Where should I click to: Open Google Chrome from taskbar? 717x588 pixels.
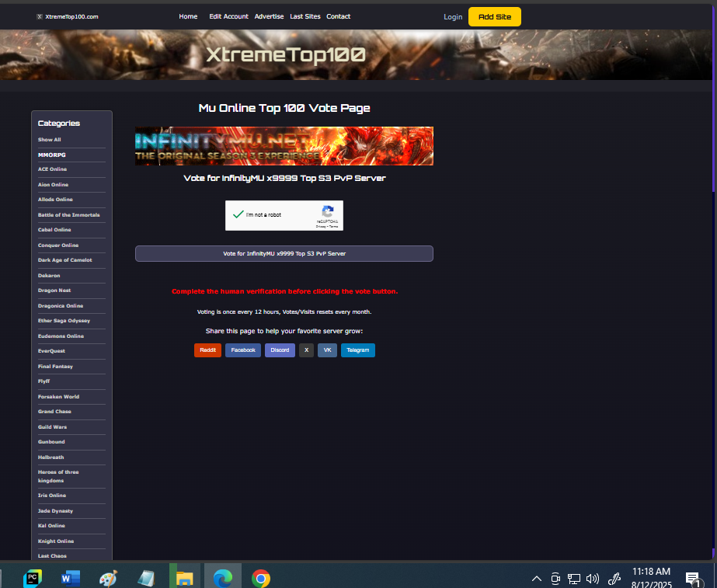(261, 579)
